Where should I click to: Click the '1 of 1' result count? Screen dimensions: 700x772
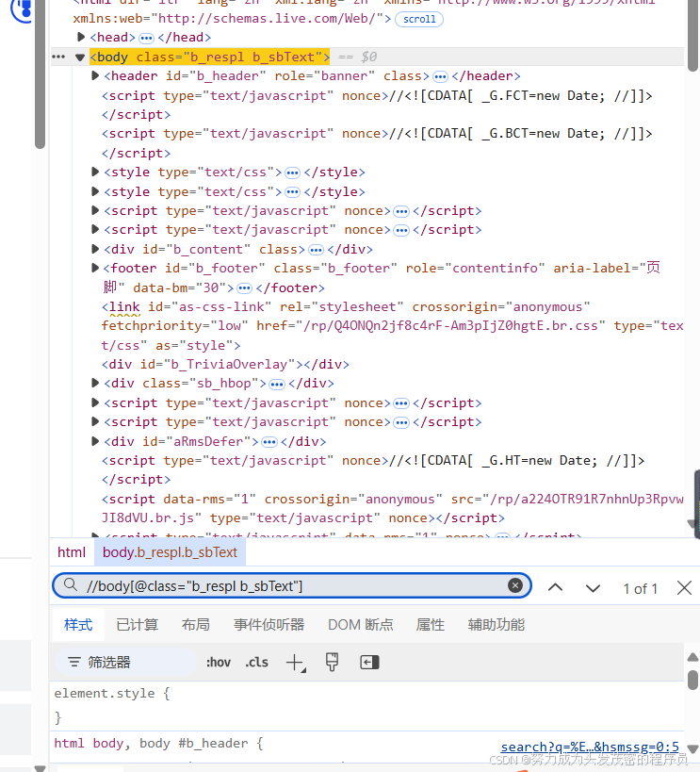(640, 588)
